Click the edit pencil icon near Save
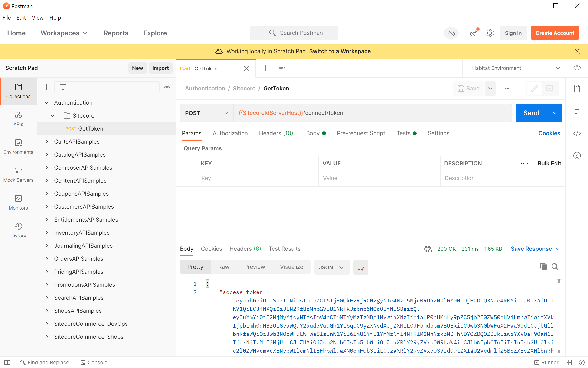This screenshot has width=588, height=368. point(534,88)
